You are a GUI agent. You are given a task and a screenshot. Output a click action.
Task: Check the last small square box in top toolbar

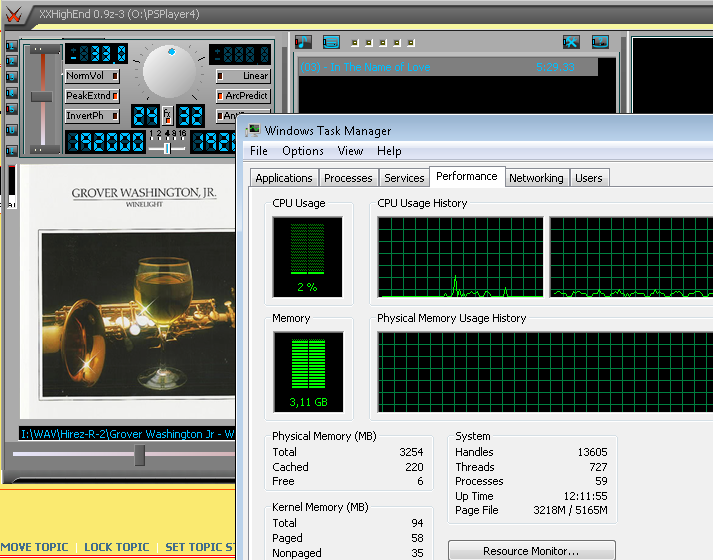[411, 43]
